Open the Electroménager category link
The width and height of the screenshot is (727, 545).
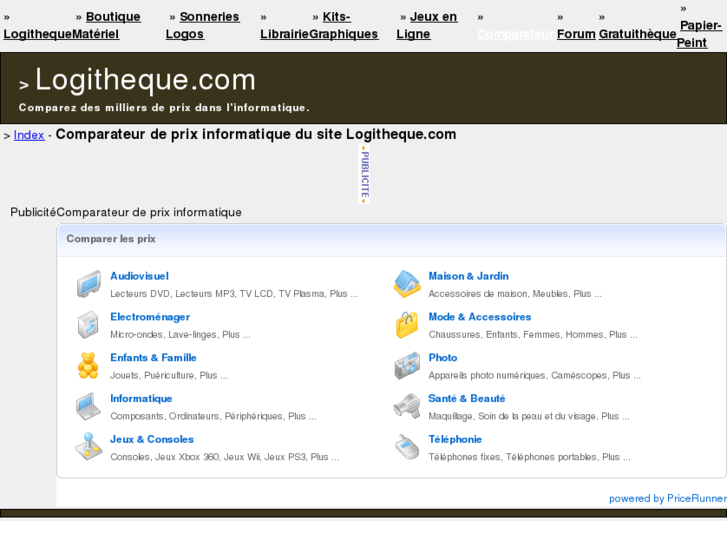pos(150,317)
